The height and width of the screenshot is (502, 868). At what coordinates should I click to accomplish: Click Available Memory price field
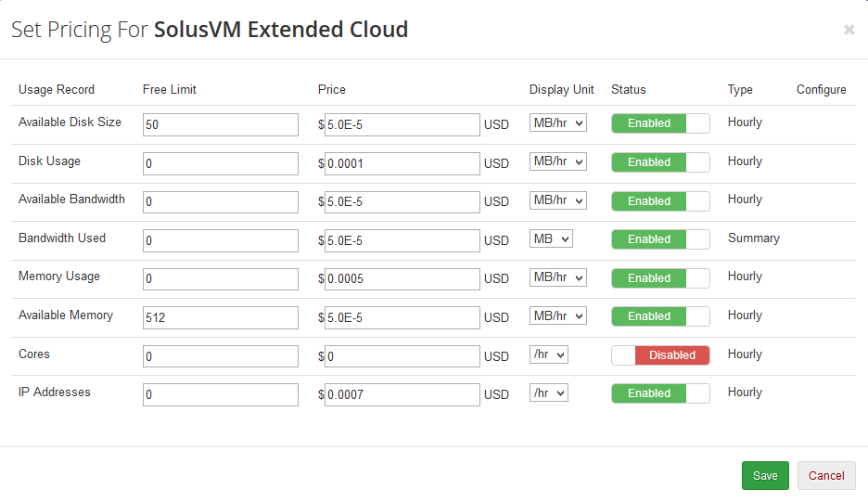tap(402, 317)
